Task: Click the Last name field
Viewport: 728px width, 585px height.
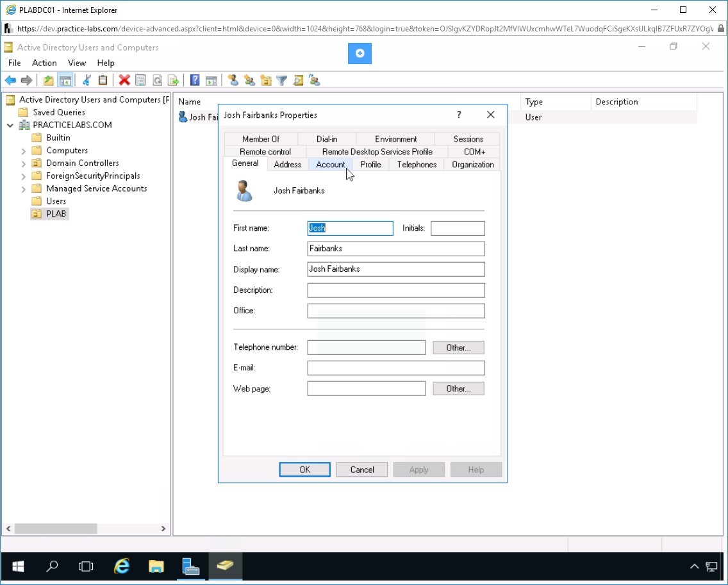Action: pyautogui.click(x=396, y=249)
